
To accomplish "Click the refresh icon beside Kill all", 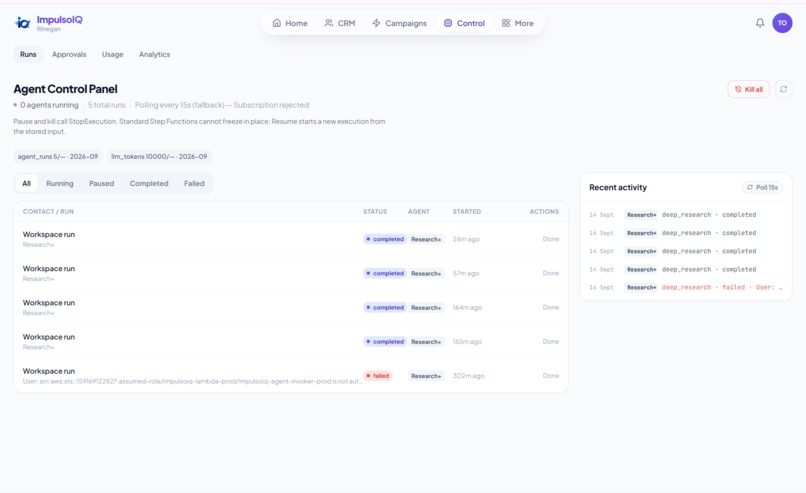I will point(783,89).
